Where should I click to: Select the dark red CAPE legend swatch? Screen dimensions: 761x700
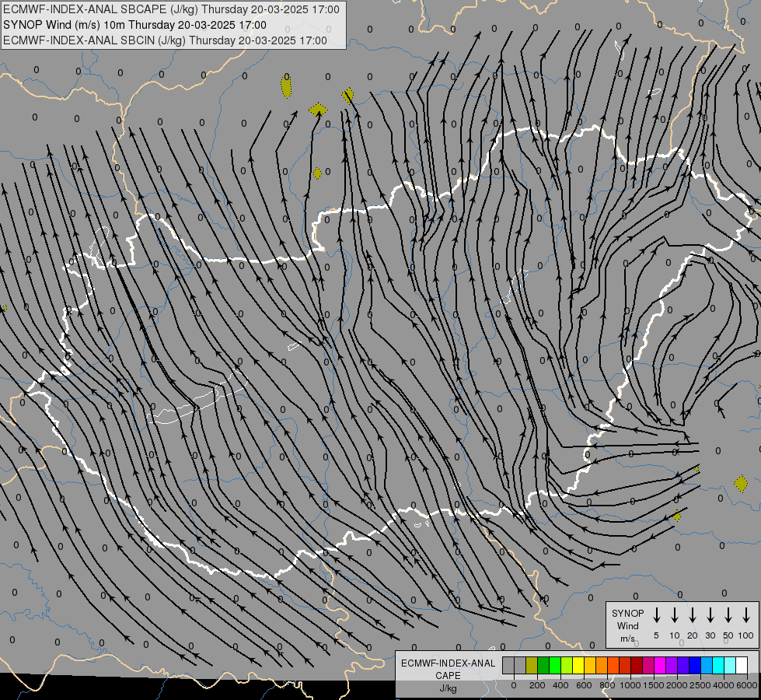click(x=637, y=665)
